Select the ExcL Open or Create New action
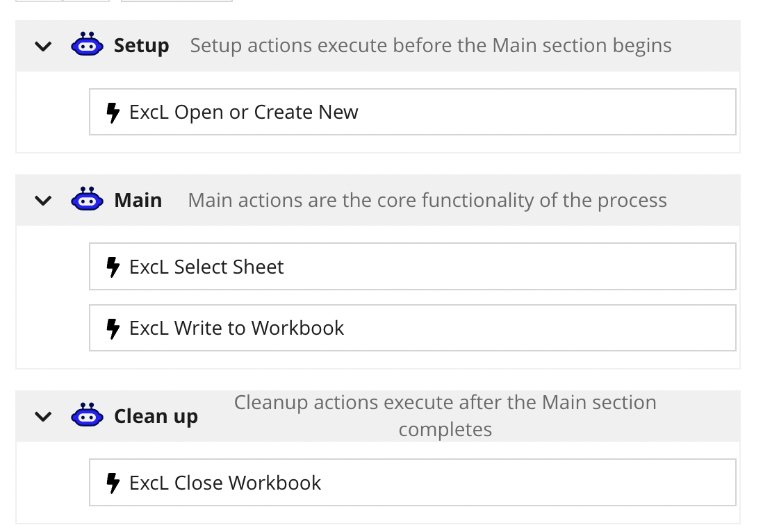This screenshot has height=532, width=763. (x=412, y=112)
